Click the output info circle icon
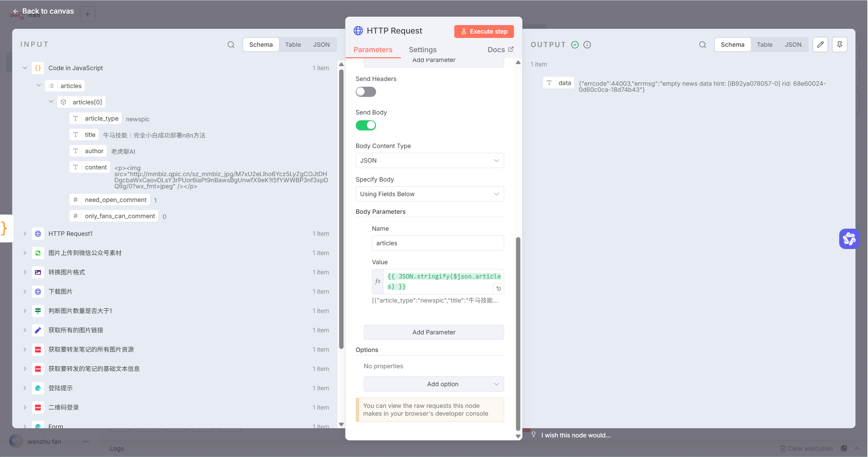 (x=587, y=45)
